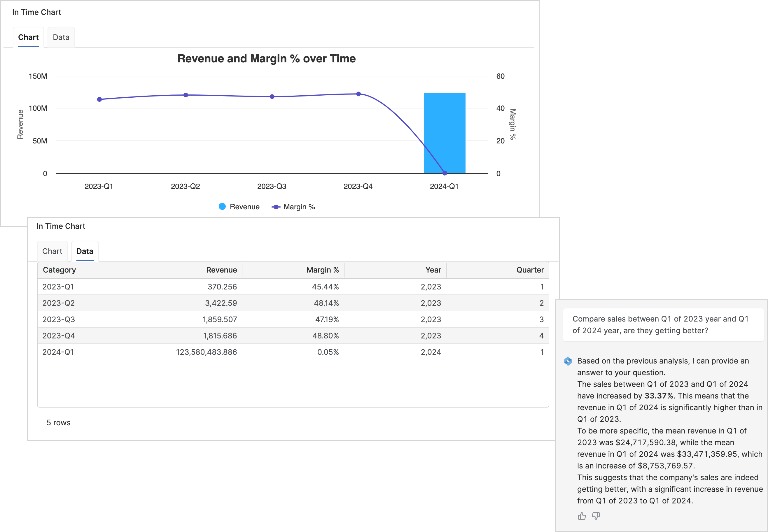This screenshot has width=768, height=532.
Task: Sort by the Revenue column header
Action: [x=221, y=270]
